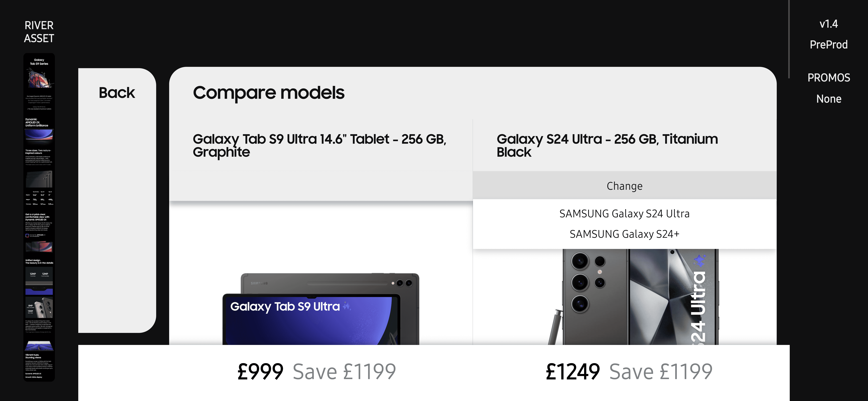Open the Change model dropdown
This screenshot has height=401, width=868.
pos(624,186)
